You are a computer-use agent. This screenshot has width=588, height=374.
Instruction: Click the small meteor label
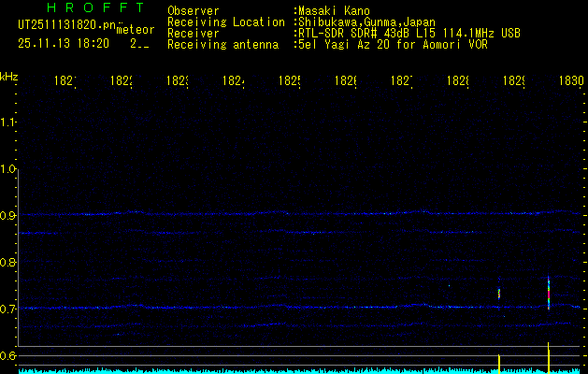tap(136, 30)
